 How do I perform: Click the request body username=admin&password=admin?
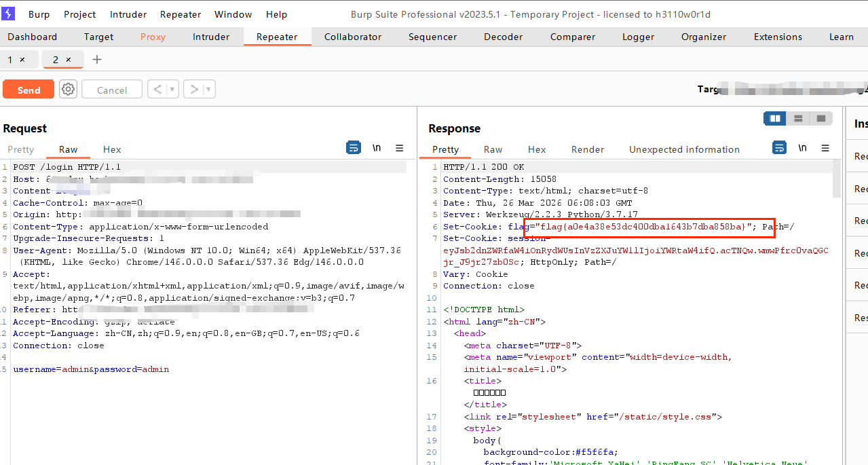tap(91, 369)
